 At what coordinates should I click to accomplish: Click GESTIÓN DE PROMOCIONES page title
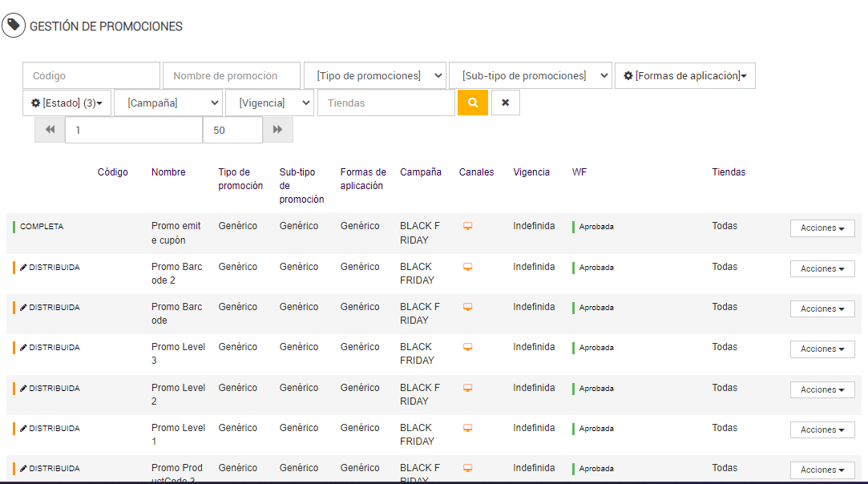pos(106,26)
